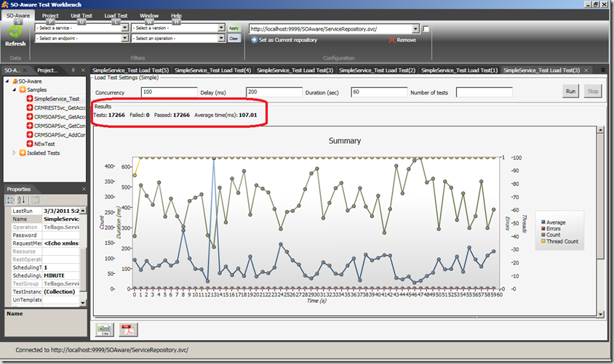Switch Properties grid to categorized view

coord(11,200)
